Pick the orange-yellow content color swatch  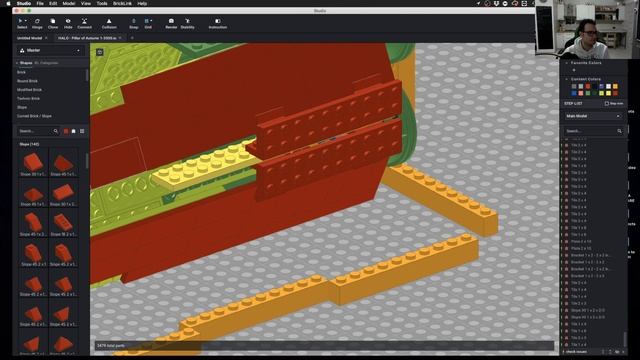(615, 87)
